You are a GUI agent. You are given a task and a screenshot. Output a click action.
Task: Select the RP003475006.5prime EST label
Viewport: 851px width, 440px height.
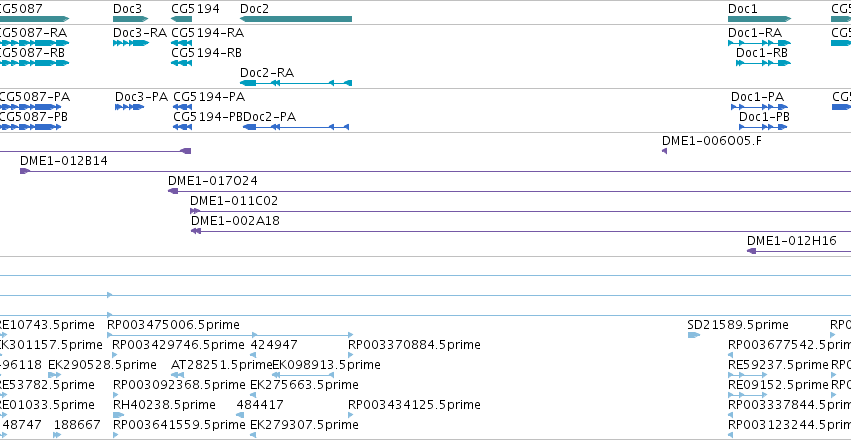173,325
